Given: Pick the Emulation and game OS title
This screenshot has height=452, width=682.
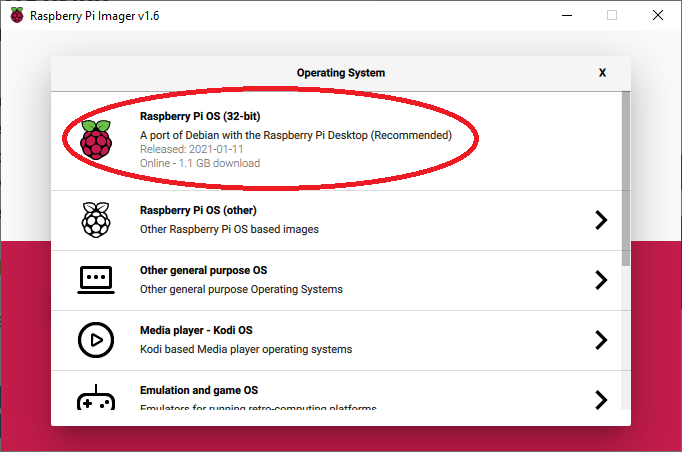Looking at the screenshot, I should point(199,390).
